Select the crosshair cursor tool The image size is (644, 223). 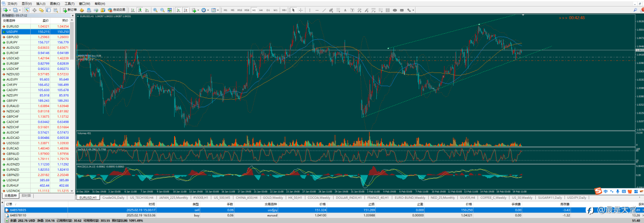coord(300,10)
